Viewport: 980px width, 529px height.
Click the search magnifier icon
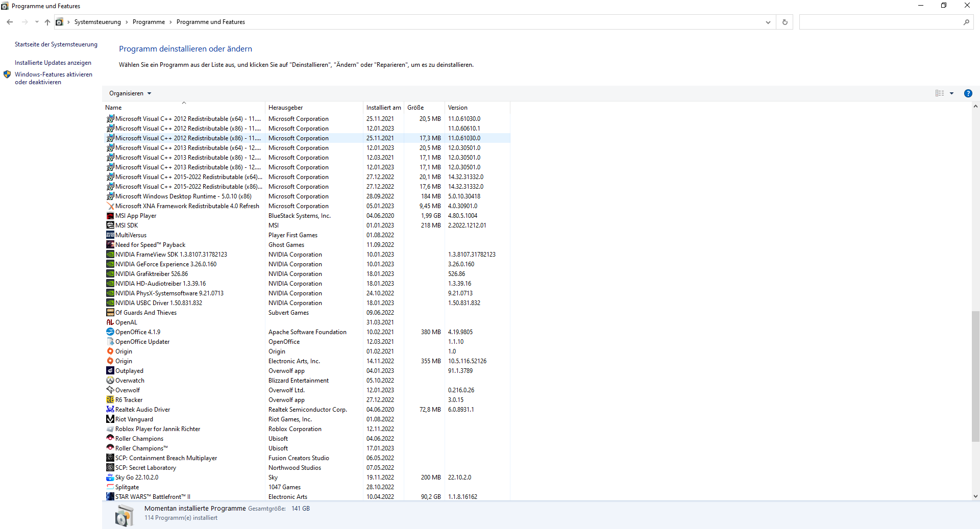pos(966,22)
